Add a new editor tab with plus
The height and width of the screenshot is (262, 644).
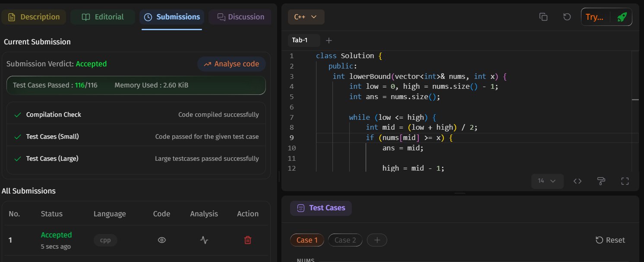(329, 41)
